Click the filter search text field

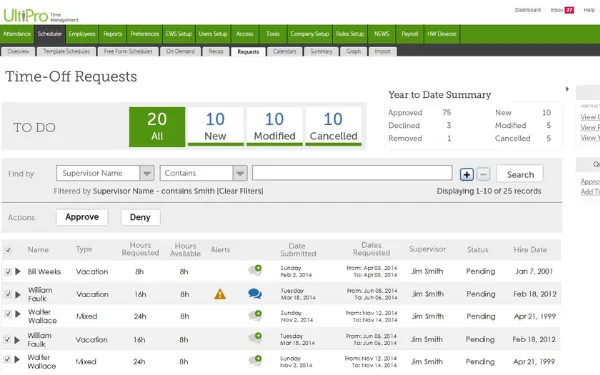tap(352, 173)
